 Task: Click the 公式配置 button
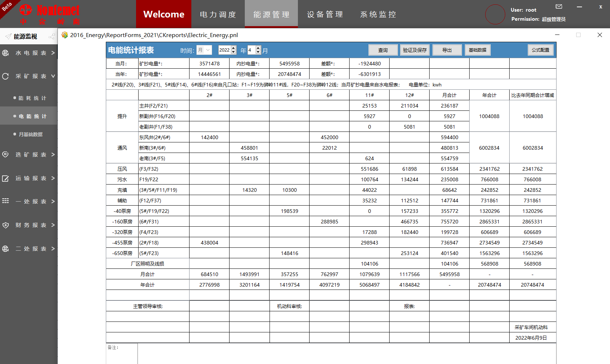click(x=541, y=50)
